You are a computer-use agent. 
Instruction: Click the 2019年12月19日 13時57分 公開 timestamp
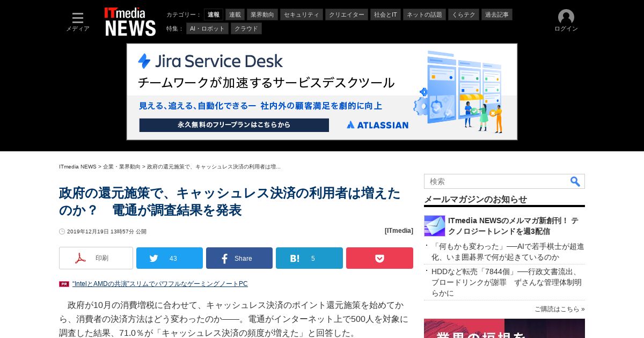[107, 232]
